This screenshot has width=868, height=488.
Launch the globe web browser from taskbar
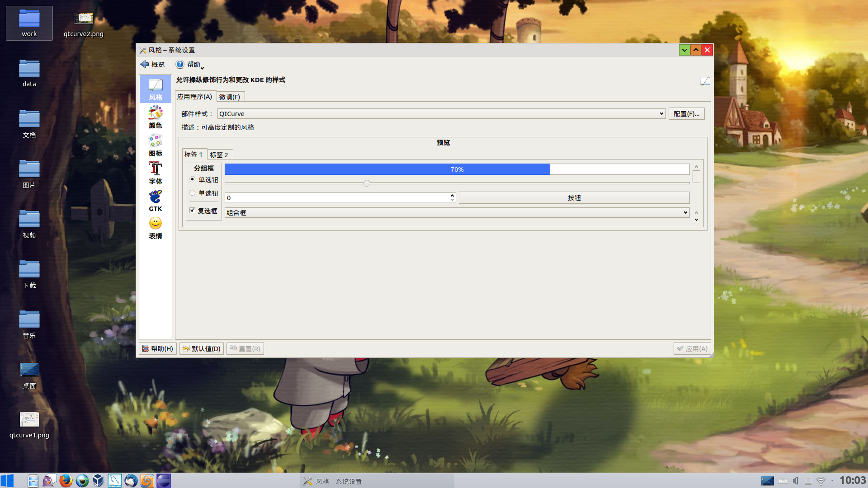(82, 481)
